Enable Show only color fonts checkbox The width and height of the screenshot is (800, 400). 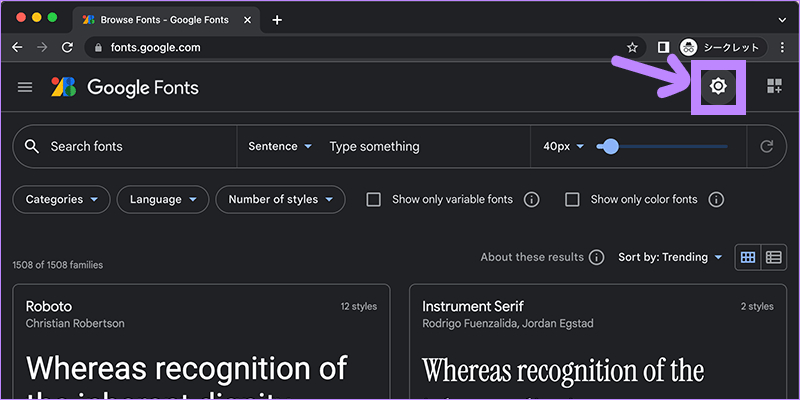pos(572,199)
